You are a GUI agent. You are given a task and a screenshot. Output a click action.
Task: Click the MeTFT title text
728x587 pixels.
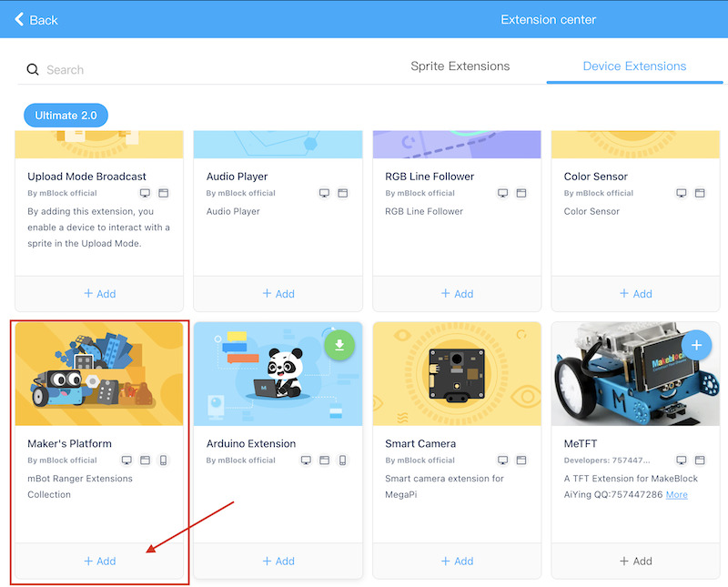tap(581, 443)
